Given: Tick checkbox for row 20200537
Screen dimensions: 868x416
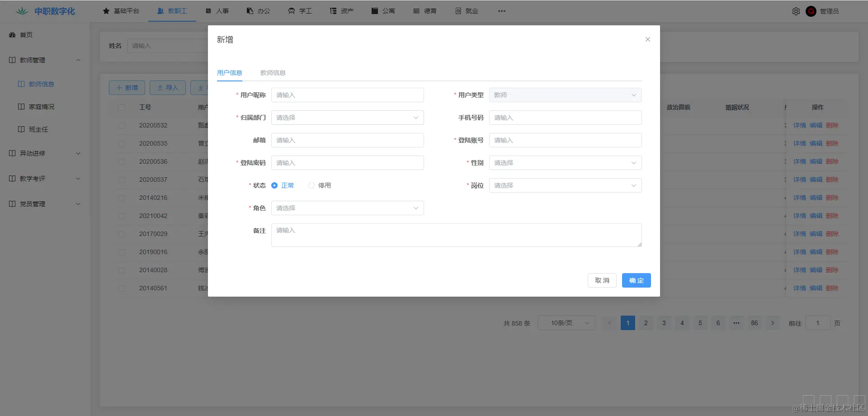Looking at the screenshot, I should [x=122, y=180].
